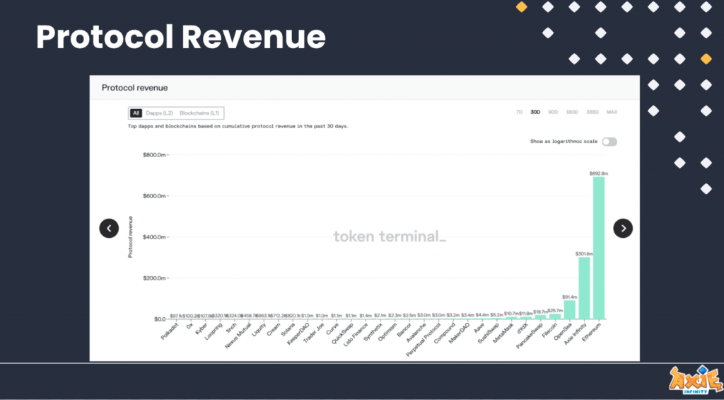Select the MAX time range

click(x=611, y=113)
